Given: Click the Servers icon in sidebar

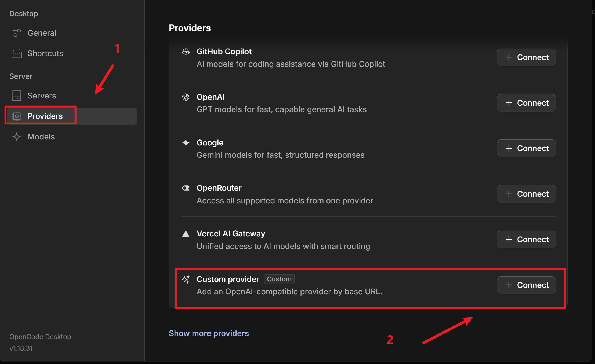Looking at the screenshot, I should pyautogui.click(x=17, y=96).
